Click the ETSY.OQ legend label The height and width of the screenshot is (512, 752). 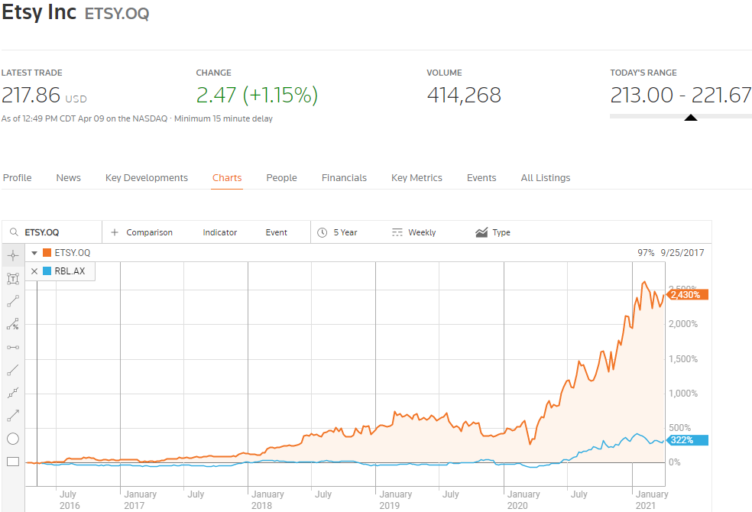[x=72, y=253]
